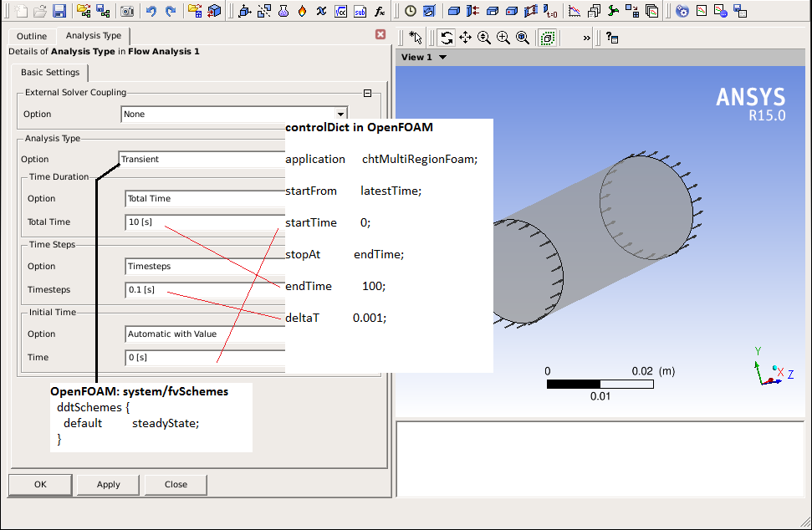Click the mesh adaption squares icon
This screenshot has width=812, height=530.
click(632, 10)
